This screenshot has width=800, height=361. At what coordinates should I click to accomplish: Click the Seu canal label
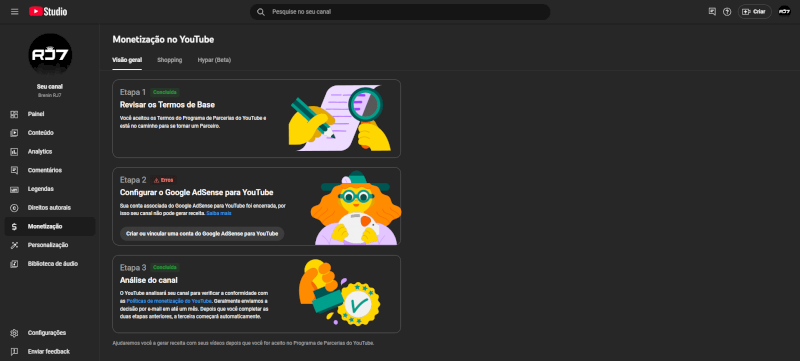[50, 87]
